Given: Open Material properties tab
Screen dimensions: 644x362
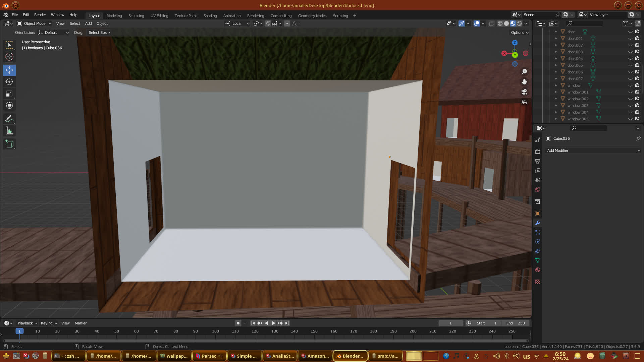Looking at the screenshot, I should (x=538, y=270).
